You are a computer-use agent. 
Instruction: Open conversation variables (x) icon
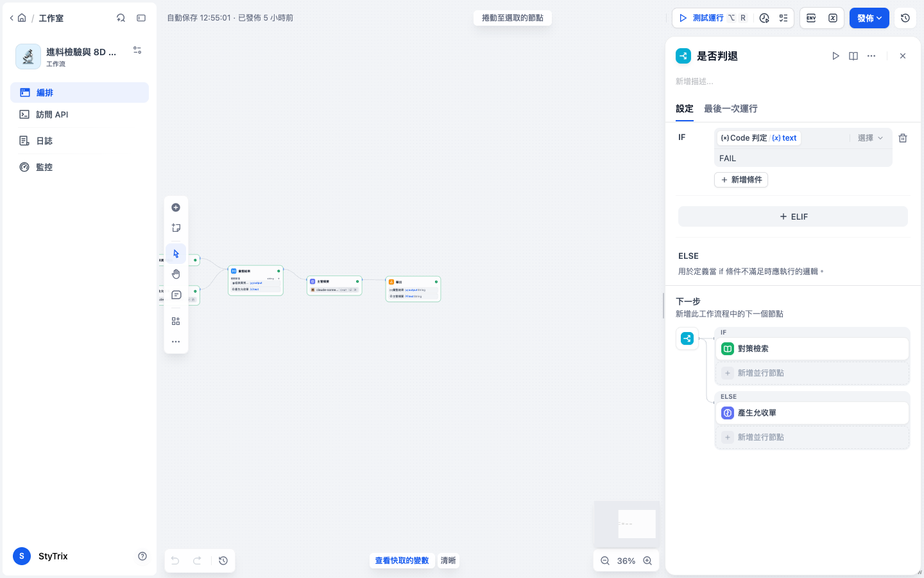pos(833,18)
